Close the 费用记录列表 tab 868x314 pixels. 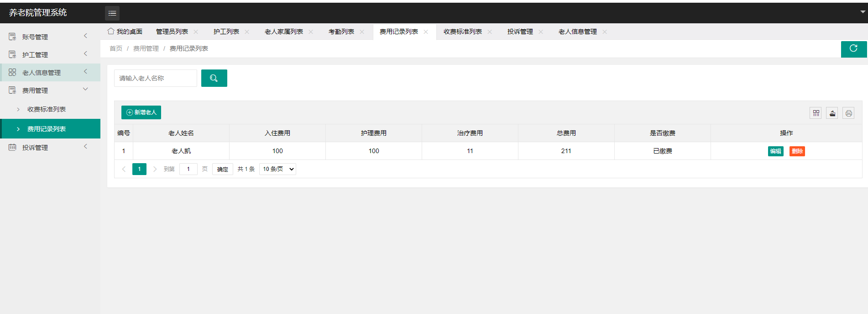click(x=426, y=32)
